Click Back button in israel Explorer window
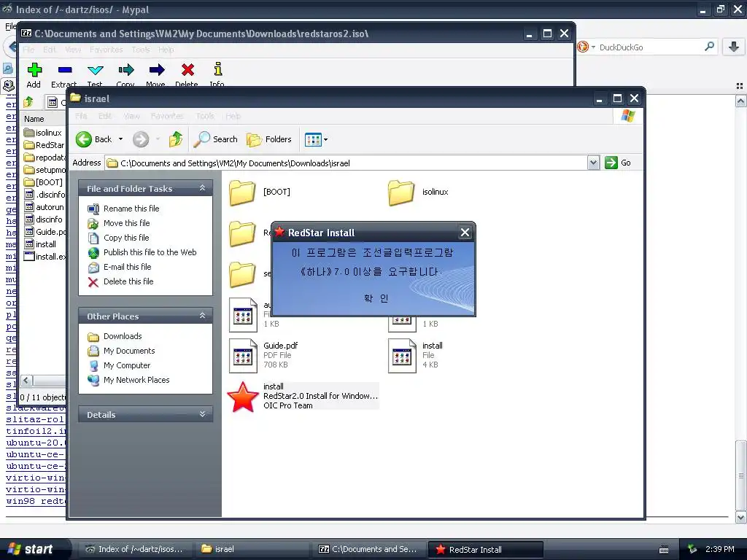 tap(93, 139)
